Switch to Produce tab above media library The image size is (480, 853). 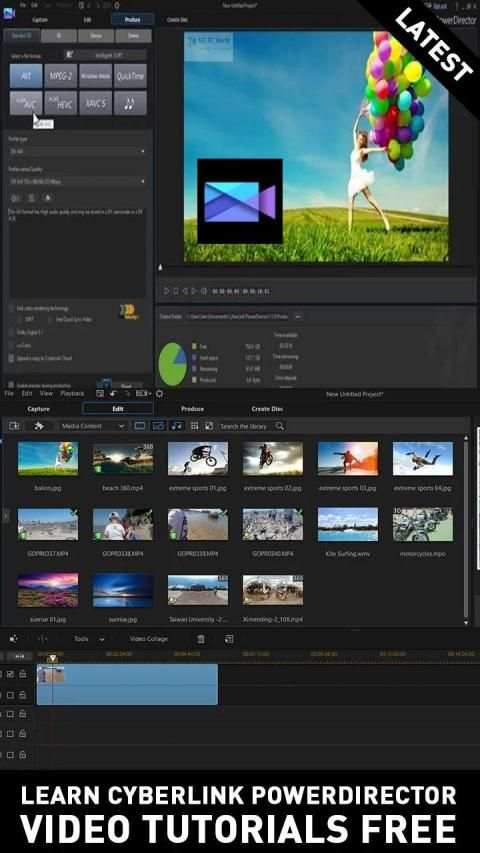[x=193, y=409]
